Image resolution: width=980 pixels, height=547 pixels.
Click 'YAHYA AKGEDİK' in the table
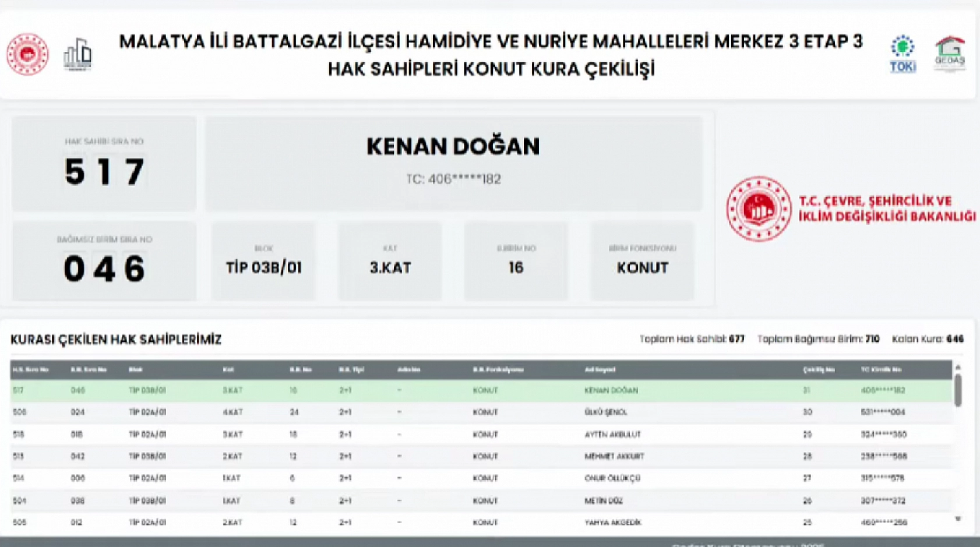(x=613, y=523)
